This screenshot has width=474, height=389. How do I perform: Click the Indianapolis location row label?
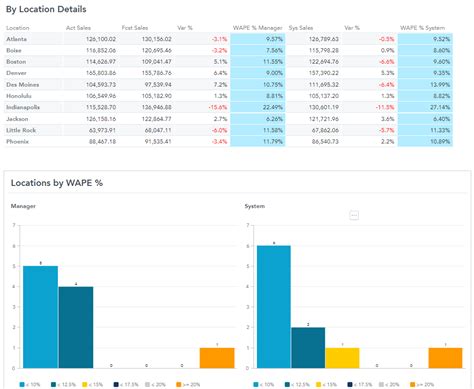23,107
